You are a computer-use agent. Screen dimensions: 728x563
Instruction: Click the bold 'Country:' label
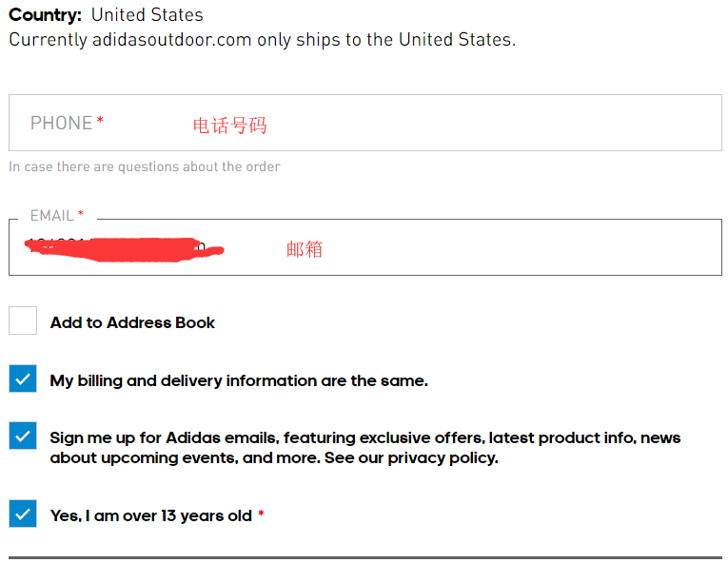click(46, 15)
